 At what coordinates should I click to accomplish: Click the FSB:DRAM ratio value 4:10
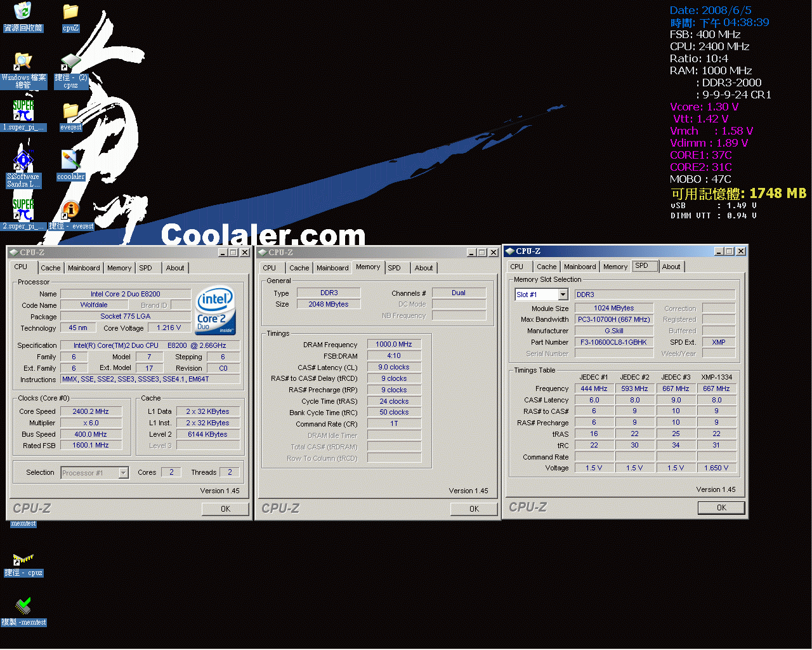pyautogui.click(x=394, y=356)
